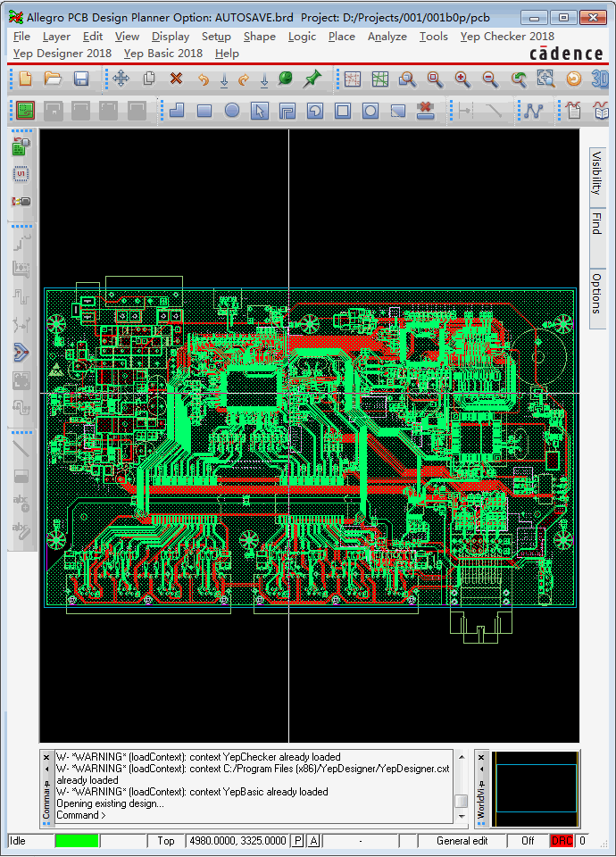Click the Copy tool icon

pos(149,79)
